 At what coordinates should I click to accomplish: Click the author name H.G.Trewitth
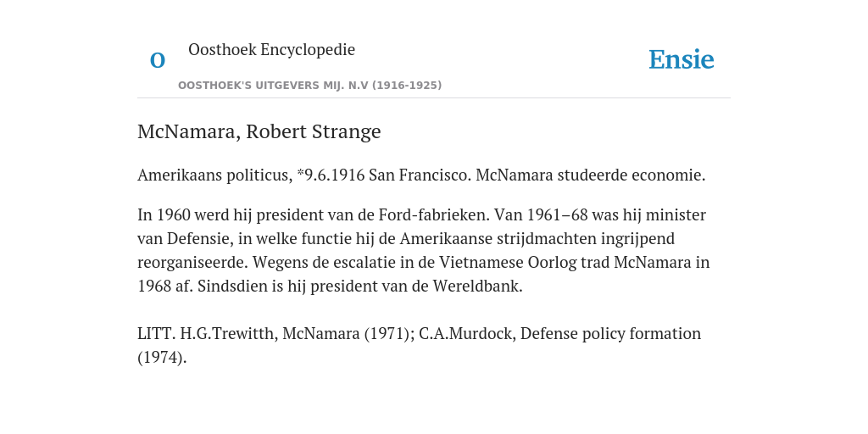(229, 334)
